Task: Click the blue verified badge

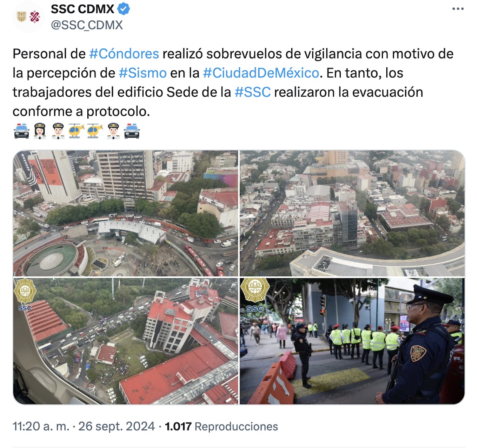Action: [x=124, y=9]
